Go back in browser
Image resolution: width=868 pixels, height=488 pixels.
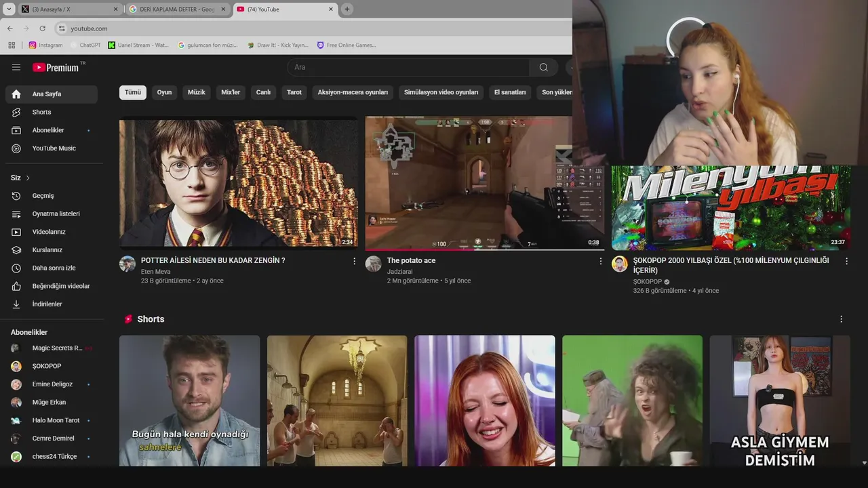pos(10,28)
